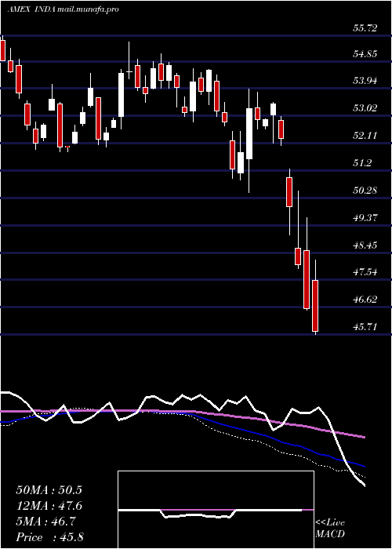Click the tall white candle spanning 51.2 to 53.02
Viewport: 392px width, 549px height.
[249, 134]
